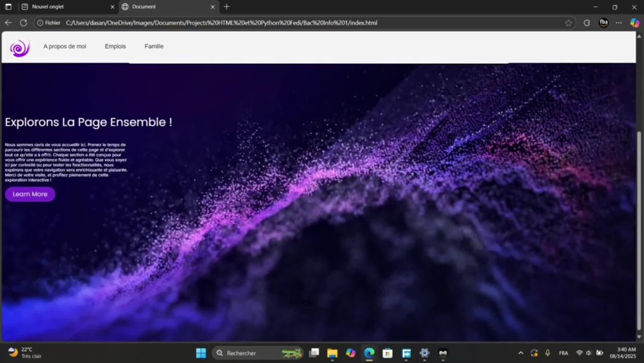Open Settings gear on taskbar
644x363 pixels.
[x=424, y=353]
